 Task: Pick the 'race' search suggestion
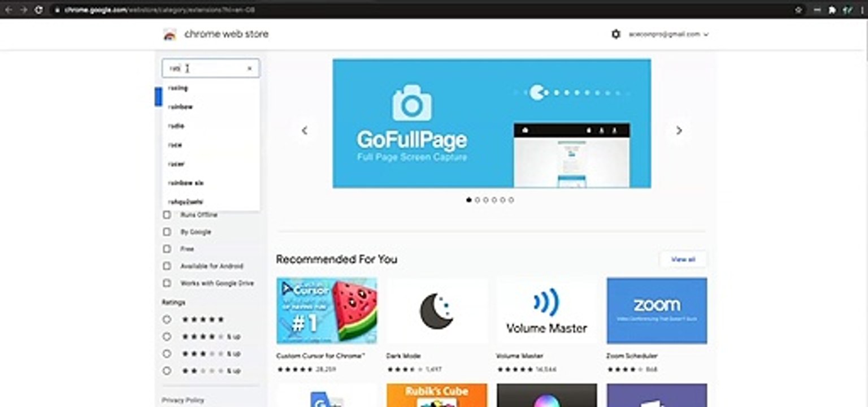[211, 145]
